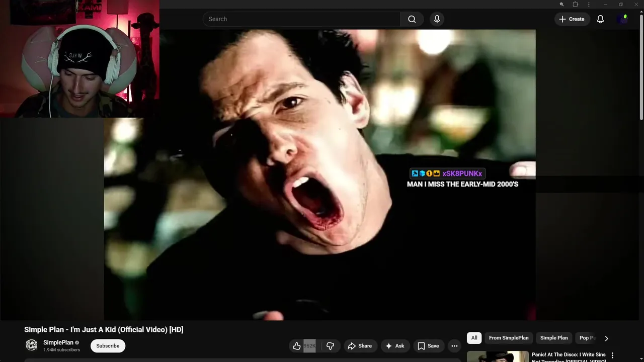Select the From SimplePlan chip
The image size is (644, 362).
pos(509,338)
